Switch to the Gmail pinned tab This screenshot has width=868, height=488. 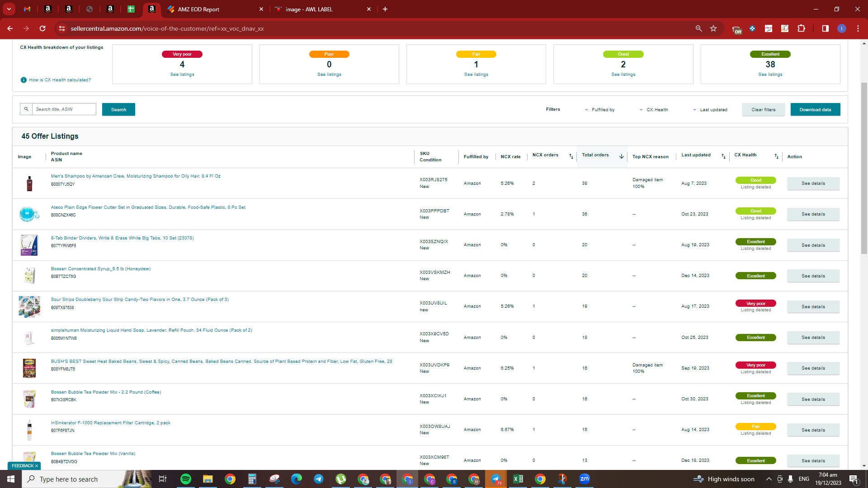pos(27,9)
